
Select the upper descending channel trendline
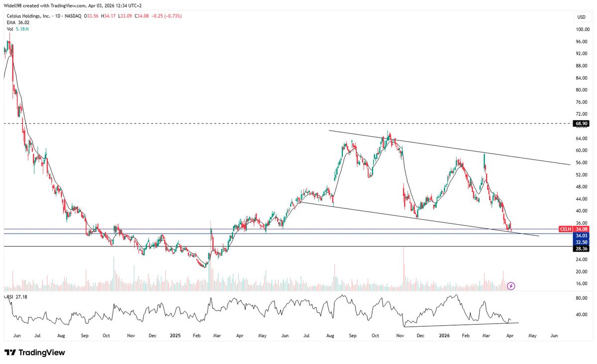tap(449, 148)
